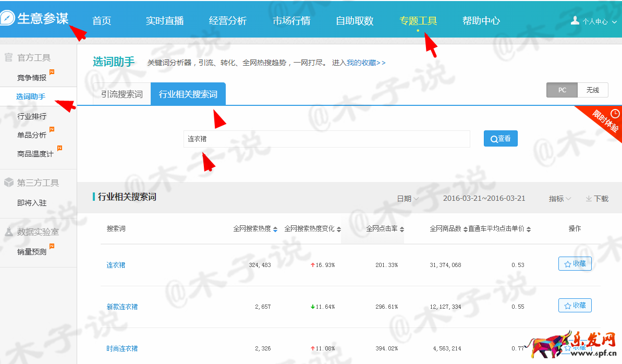Switch to 无线 data view
Image resolution: width=622 pixels, height=364 pixels.
[593, 90]
